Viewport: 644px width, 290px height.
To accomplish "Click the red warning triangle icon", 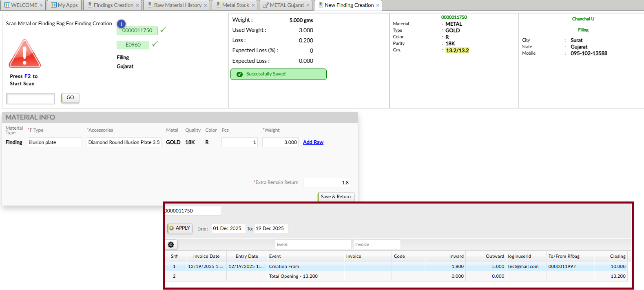I will coord(25,54).
